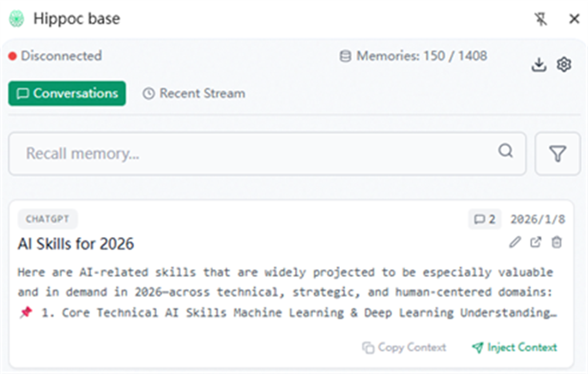Viewport: 588px width, 374px height.
Task: Close the Hippoc base panel
Action: point(574,20)
